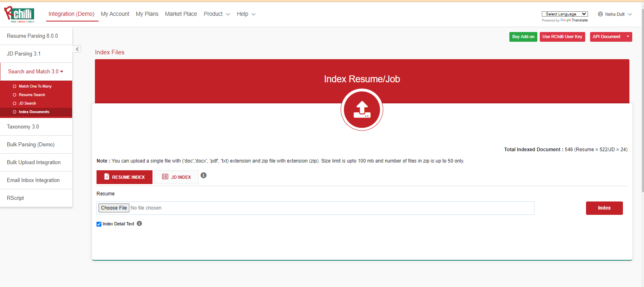Screen dimensions: 644x287
Task: Open Bulk Parsing (Demo)
Action: 36,144
